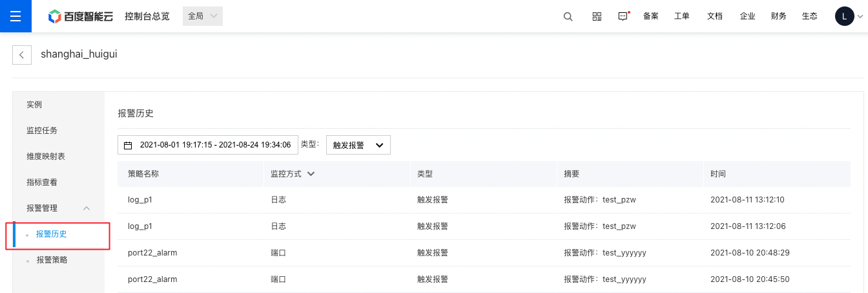Open the 财务 top navigation item
This screenshot has width=868, height=293.
tap(779, 17)
